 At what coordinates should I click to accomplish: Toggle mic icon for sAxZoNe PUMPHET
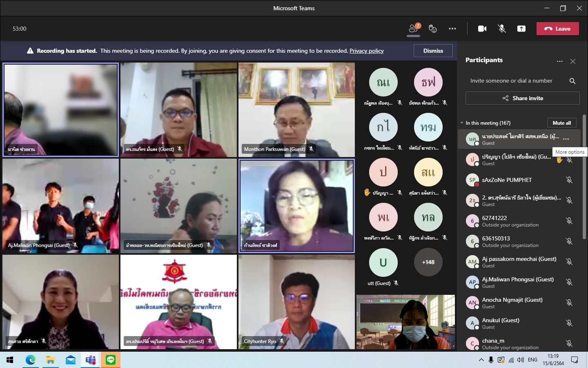coord(569,180)
